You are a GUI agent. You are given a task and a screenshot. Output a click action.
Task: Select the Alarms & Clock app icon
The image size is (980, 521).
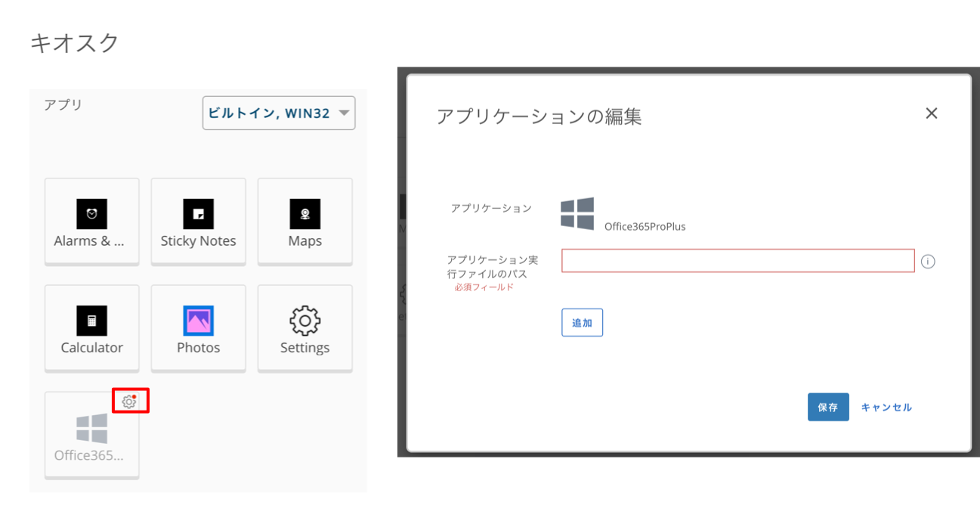click(91, 214)
